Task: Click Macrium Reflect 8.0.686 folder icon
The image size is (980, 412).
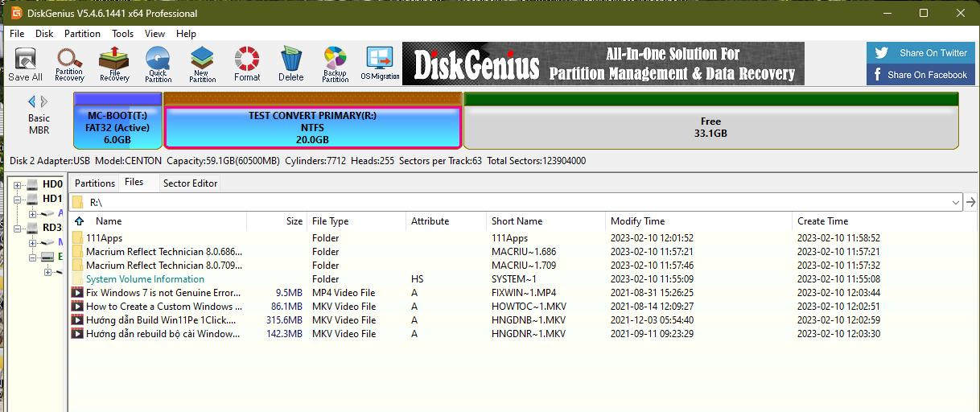Action: pos(78,252)
